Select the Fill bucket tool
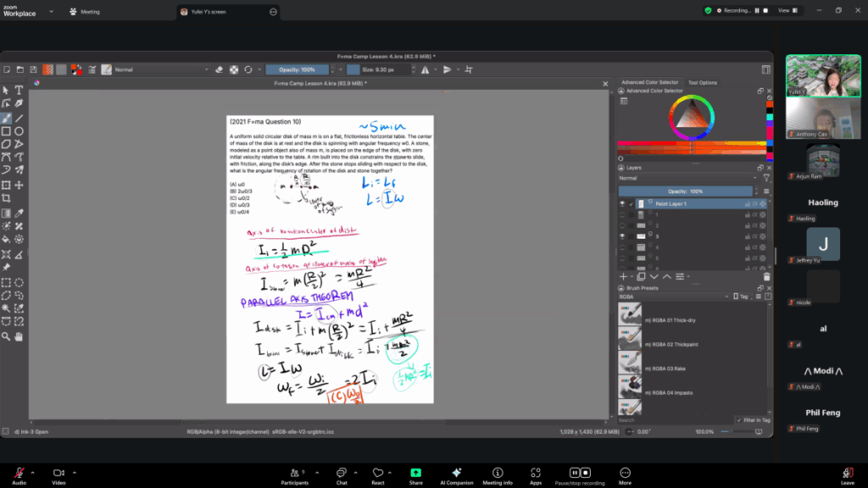Image resolution: width=868 pixels, height=488 pixels. (6, 240)
